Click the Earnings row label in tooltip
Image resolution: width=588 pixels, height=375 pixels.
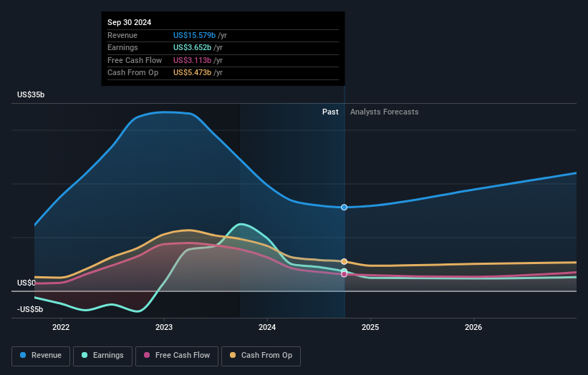(x=122, y=47)
